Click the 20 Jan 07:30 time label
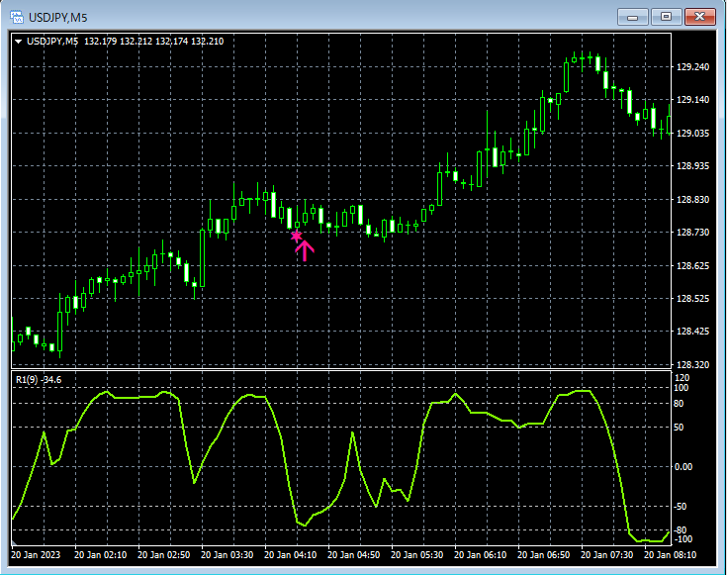 (606, 554)
